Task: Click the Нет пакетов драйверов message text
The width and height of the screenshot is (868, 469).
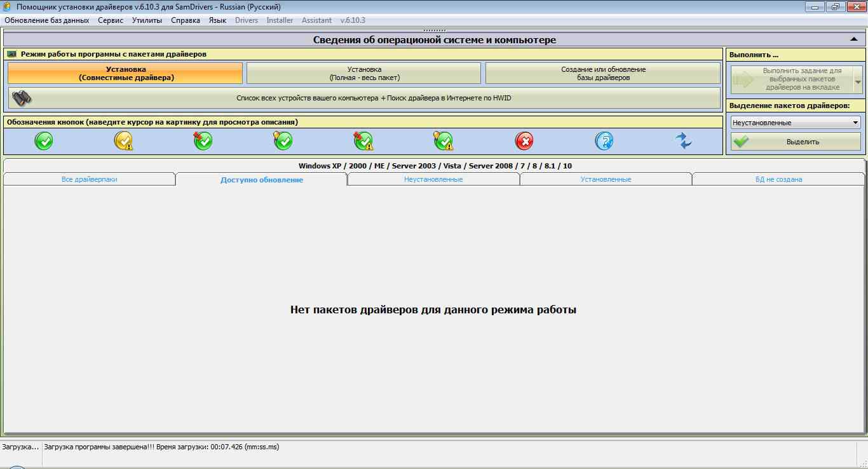Action: (x=433, y=310)
